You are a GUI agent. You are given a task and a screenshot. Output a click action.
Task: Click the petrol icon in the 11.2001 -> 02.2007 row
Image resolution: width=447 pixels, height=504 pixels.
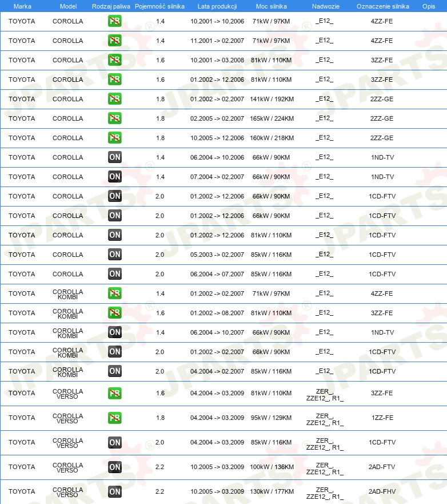pyautogui.click(x=115, y=41)
